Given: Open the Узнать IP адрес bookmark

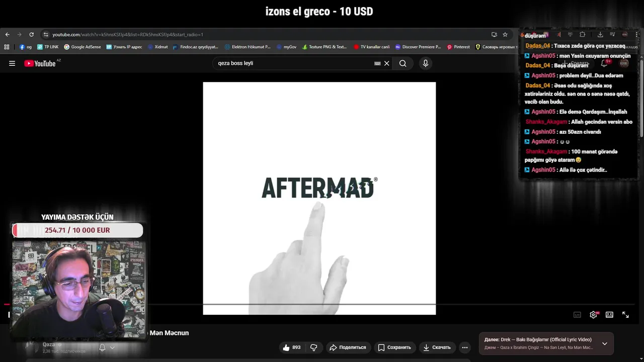Looking at the screenshot, I should pyautogui.click(x=124, y=47).
